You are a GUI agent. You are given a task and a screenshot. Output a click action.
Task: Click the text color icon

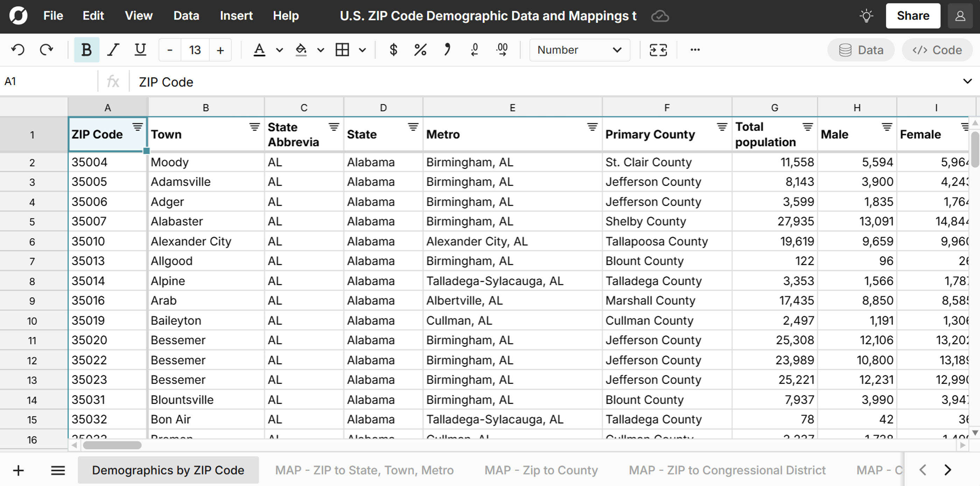click(x=259, y=50)
